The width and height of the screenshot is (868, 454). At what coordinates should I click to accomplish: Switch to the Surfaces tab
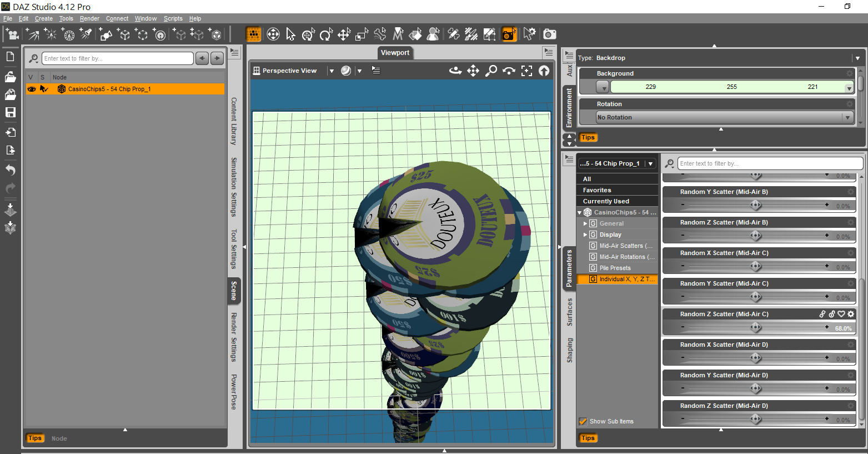point(569,312)
